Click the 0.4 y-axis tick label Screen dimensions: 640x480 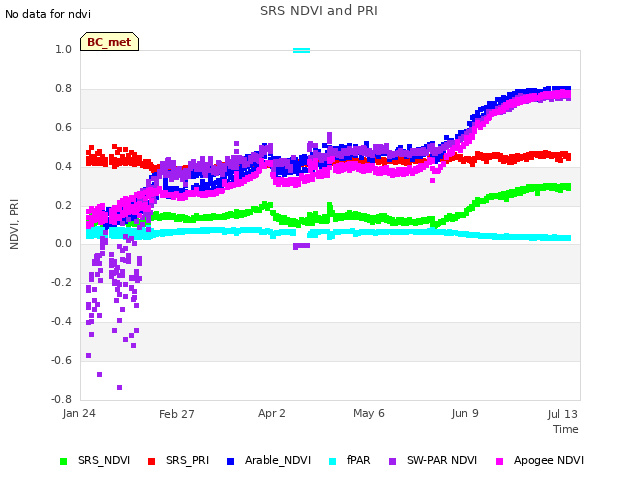coord(63,166)
